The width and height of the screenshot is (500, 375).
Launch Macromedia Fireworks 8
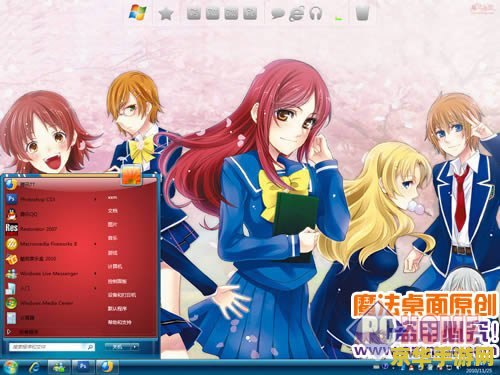click(50, 244)
